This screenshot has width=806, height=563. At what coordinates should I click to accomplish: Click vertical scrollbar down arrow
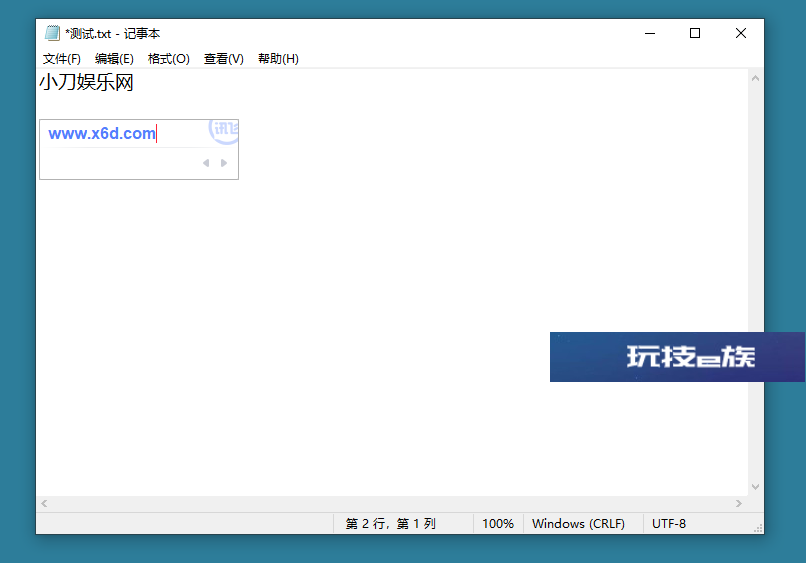(x=755, y=486)
